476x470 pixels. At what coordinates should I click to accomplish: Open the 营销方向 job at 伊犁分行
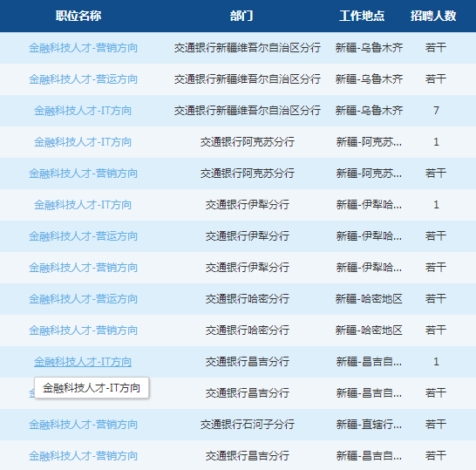[x=83, y=268]
